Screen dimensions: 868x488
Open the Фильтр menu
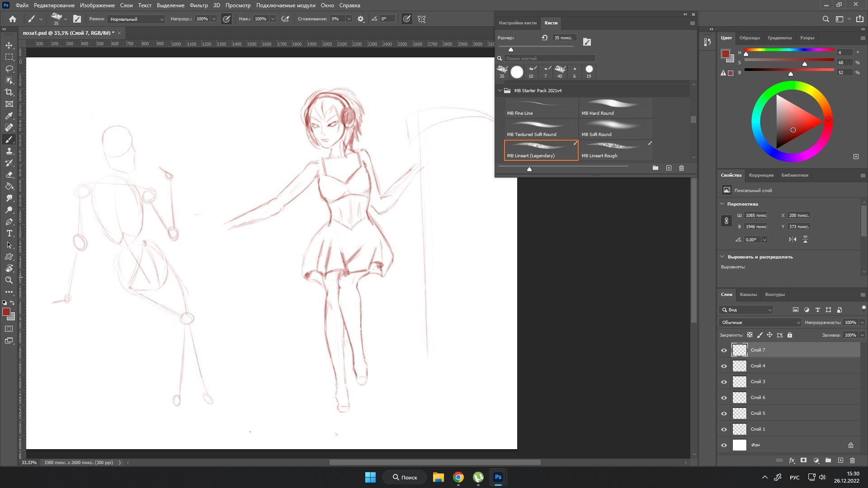[x=198, y=5]
